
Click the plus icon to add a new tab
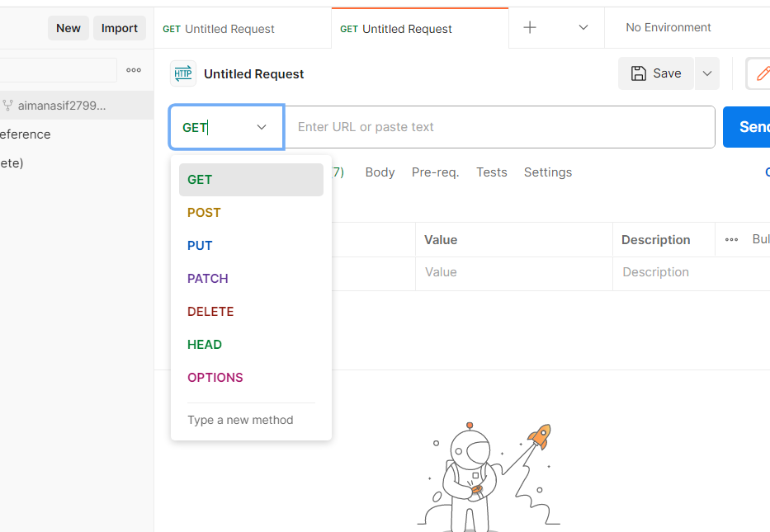tap(529, 27)
